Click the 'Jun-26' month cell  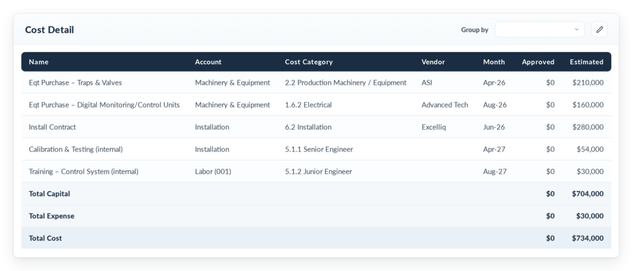pos(494,127)
